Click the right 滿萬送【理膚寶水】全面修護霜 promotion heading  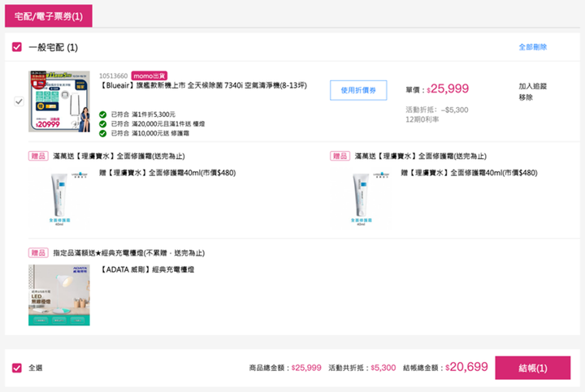(x=421, y=156)
